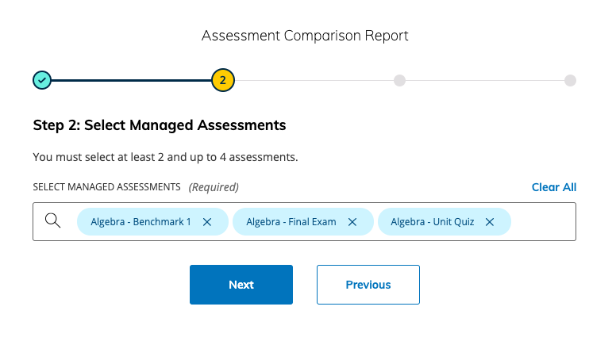Select the Algebra - Final Exam chip label

[291, 222]
